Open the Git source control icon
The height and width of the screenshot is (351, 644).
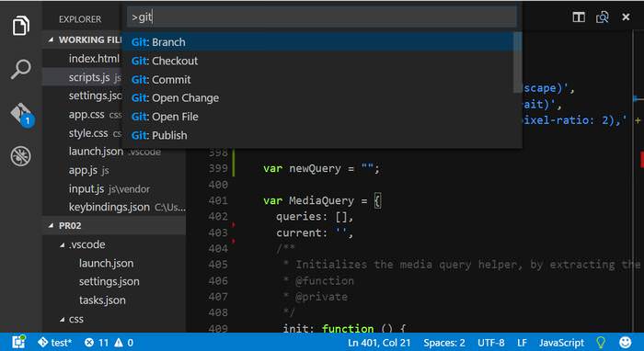[x=22, y=115]
